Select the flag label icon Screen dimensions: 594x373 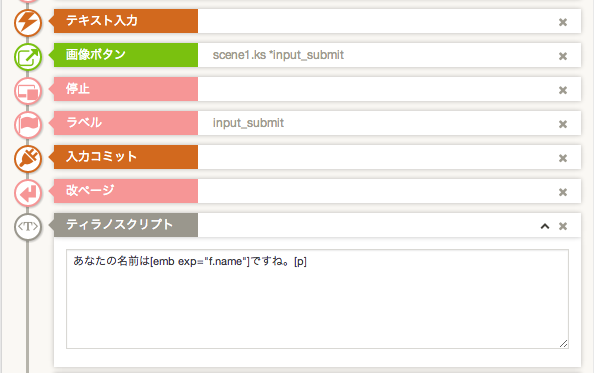pyautogui.click(x=28, y=125)
